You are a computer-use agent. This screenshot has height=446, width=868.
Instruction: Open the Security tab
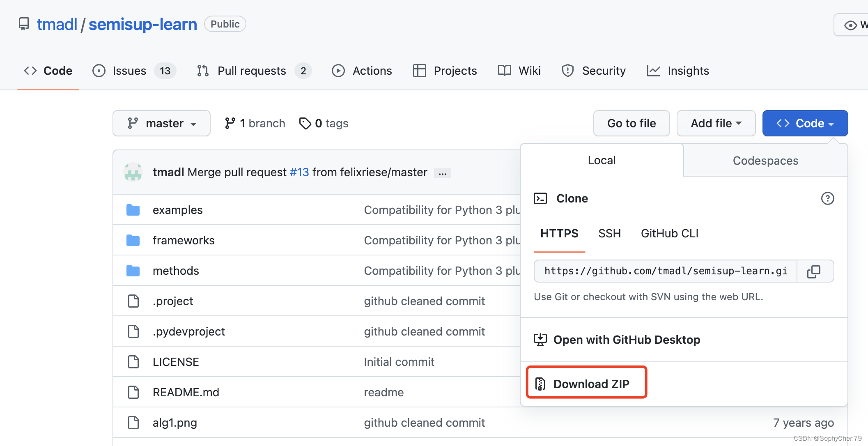(594, 71)
